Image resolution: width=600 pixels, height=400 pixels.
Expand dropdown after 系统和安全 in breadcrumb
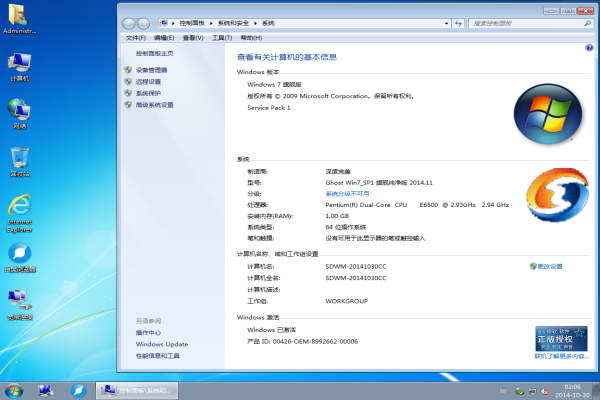point(255,23)
